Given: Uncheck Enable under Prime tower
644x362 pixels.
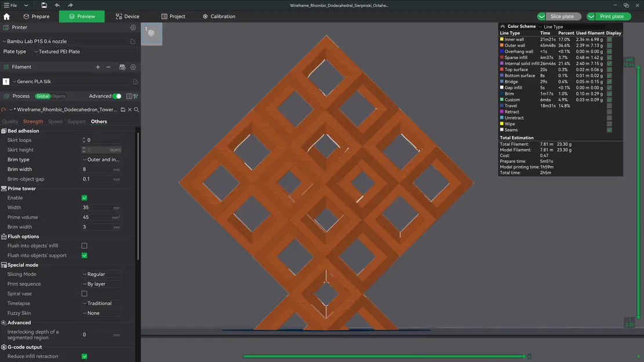Looking at the screenshot, I should coord(84,198).
